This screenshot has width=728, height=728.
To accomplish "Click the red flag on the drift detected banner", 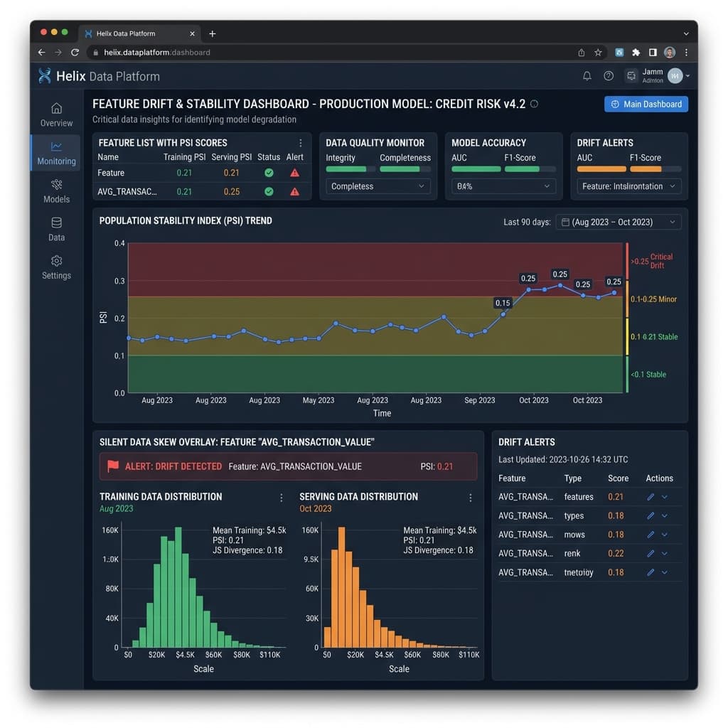I will tap(112, 466).
